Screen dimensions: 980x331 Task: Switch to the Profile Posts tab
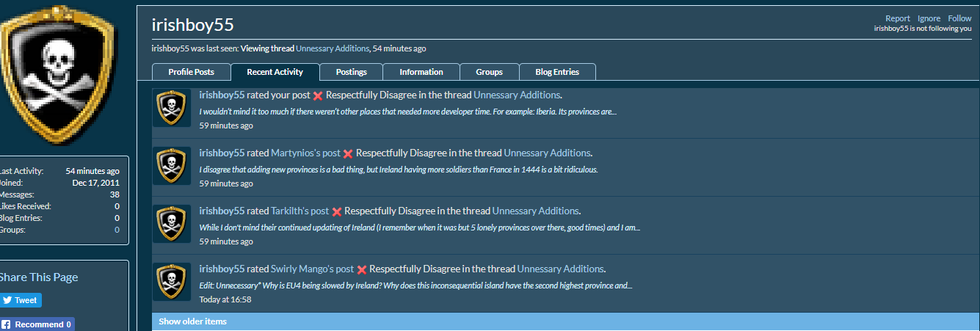pyautogui.click(x=191, y=72)
